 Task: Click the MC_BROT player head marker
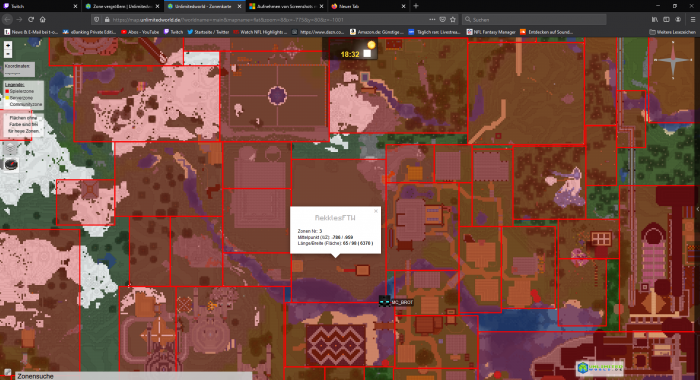tap(384, 302)
